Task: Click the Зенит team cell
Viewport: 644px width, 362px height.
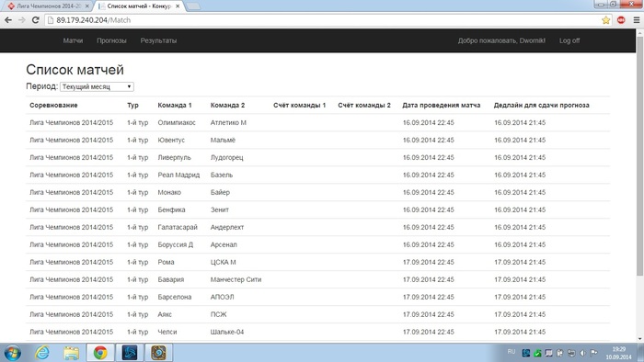Action: [220, 209]
